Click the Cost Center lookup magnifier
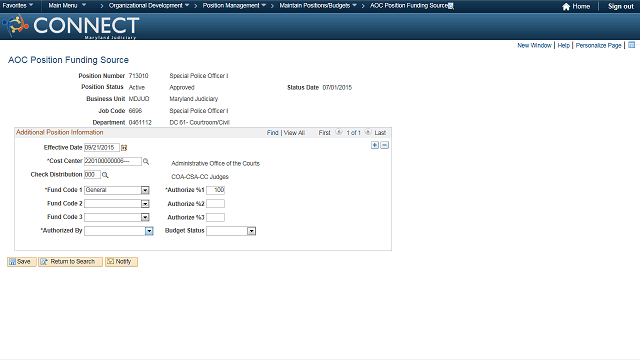Image resolution: width=640 pixels, height=360 pixels. click(146, 162)
